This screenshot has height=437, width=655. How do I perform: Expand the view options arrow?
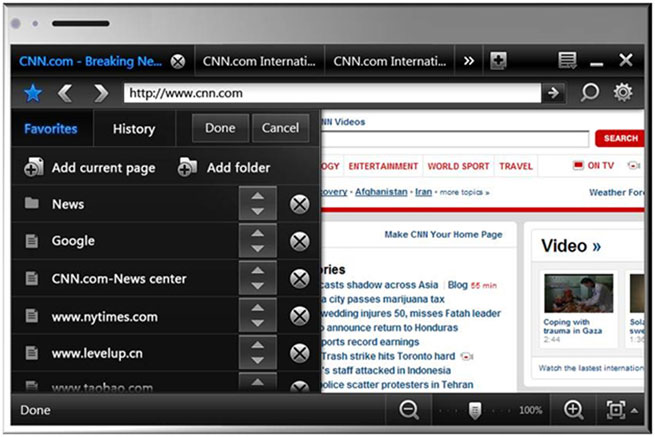635,410
